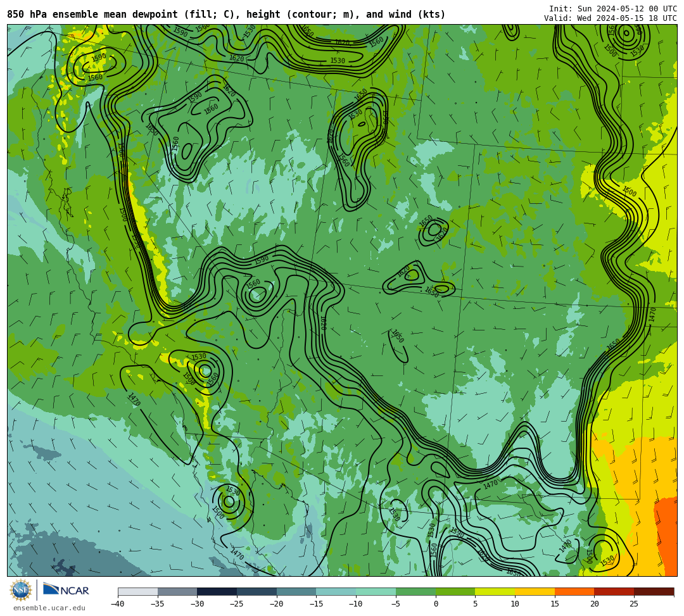
Task: Click the negative '-20' colorbar tick label
Action: (x=277, y=604)
